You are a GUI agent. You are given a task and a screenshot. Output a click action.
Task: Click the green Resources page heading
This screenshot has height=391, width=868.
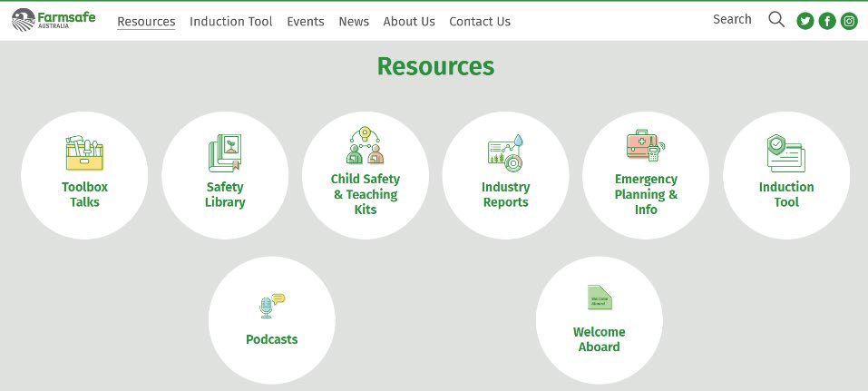pyautogui.click(x=435, y=66)
